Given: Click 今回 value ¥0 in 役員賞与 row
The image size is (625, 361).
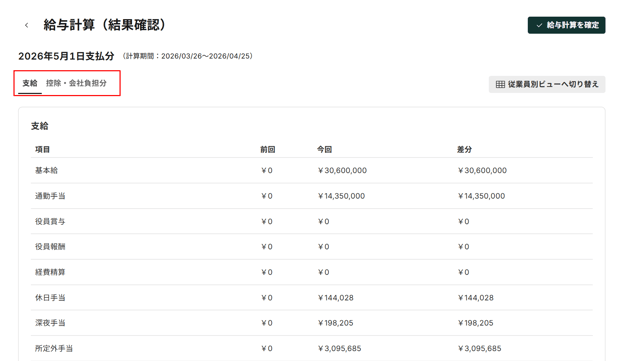Looking at the screenshot, I should (324, 222).
